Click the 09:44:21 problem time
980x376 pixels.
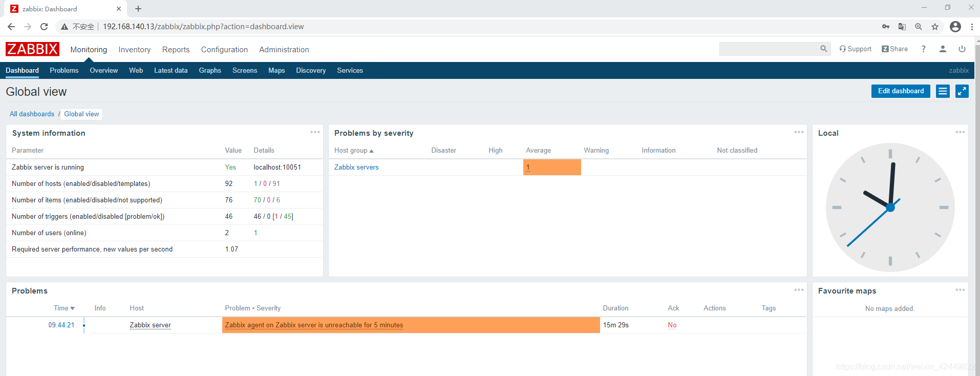pyautogui.click(x=61, y=325)
